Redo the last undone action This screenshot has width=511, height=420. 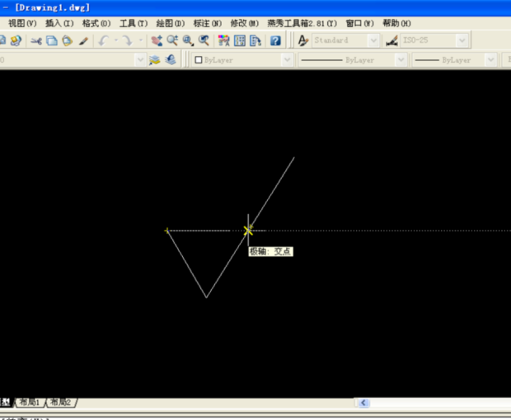click(x=127, y=40)
